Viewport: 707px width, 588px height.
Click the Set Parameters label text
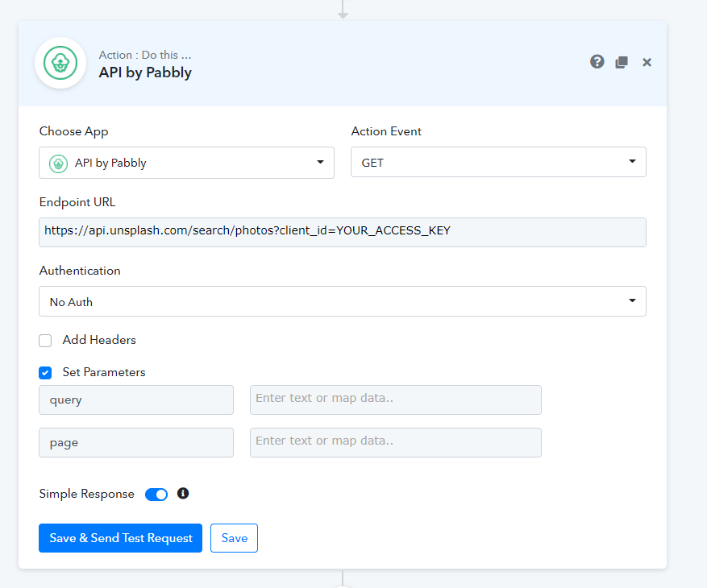(x=104, y=372)
